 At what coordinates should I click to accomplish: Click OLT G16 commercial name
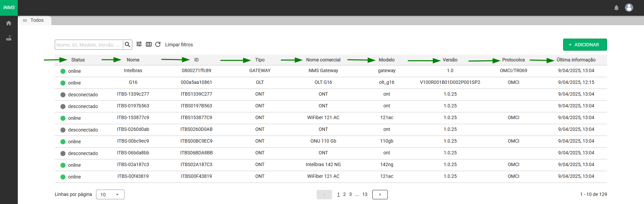(323, 82)
